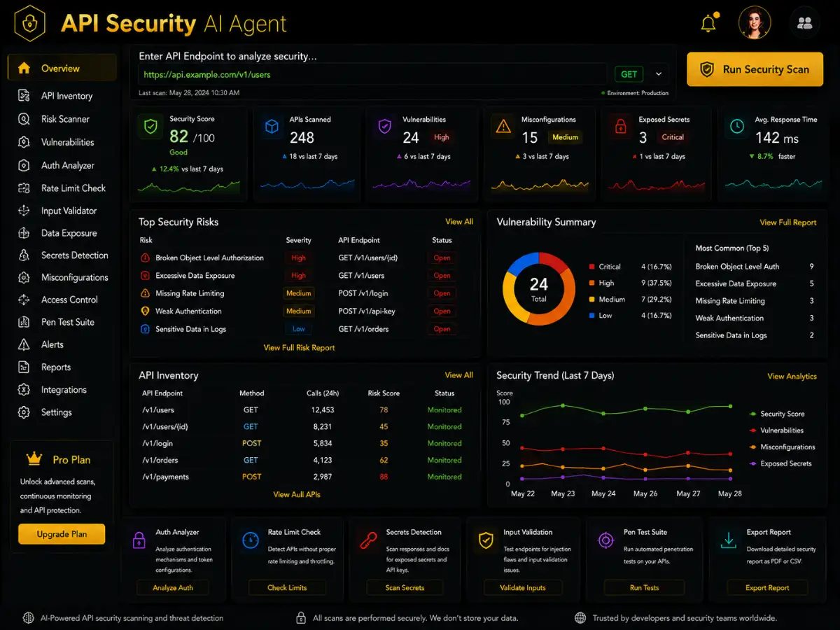Click the Pro Plan crown icon
840x630 pixels.
coord(34,459)
